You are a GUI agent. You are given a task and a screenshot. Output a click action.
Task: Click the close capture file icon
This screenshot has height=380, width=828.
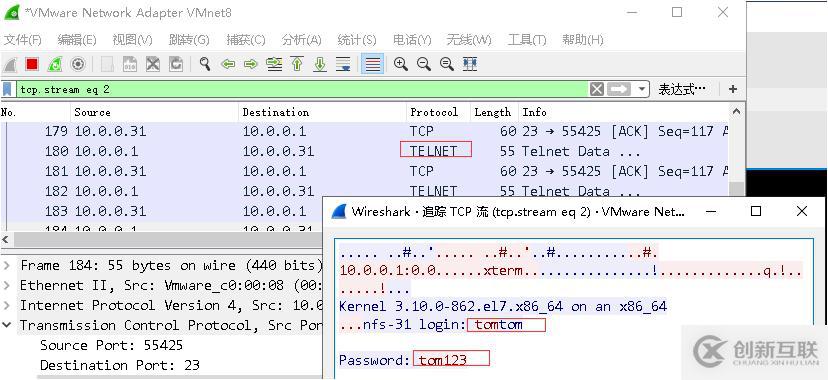tap(153, 64)
